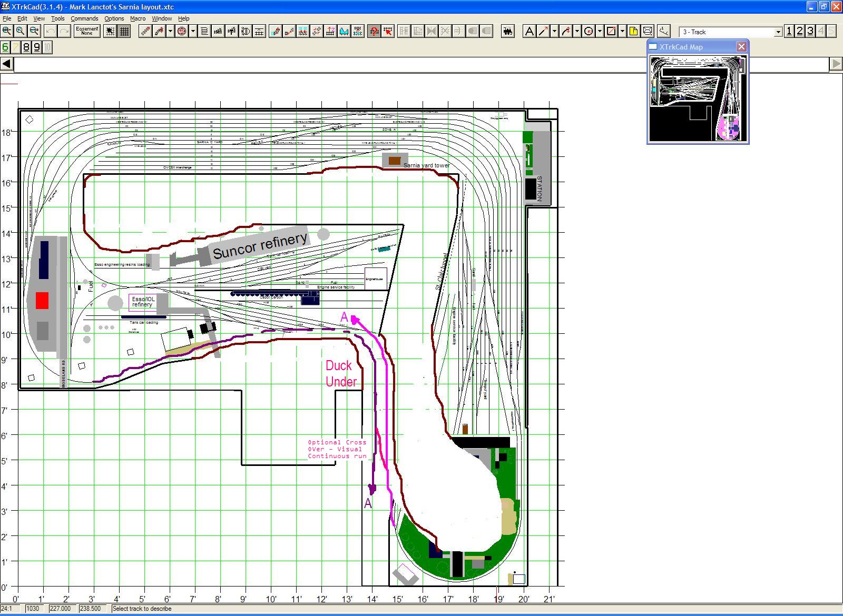Click the Train locomotive icon

(507, 32)
